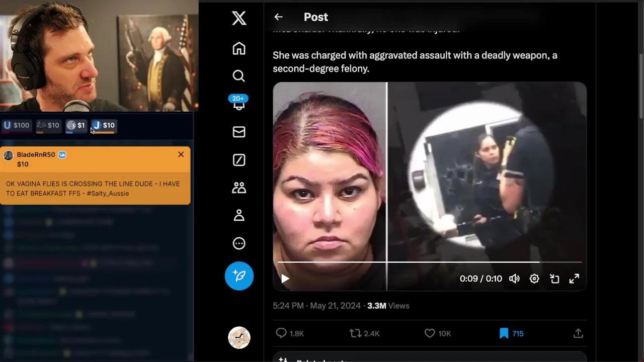
Task: Click the page scrollbar on right
Action: point(641,85)
